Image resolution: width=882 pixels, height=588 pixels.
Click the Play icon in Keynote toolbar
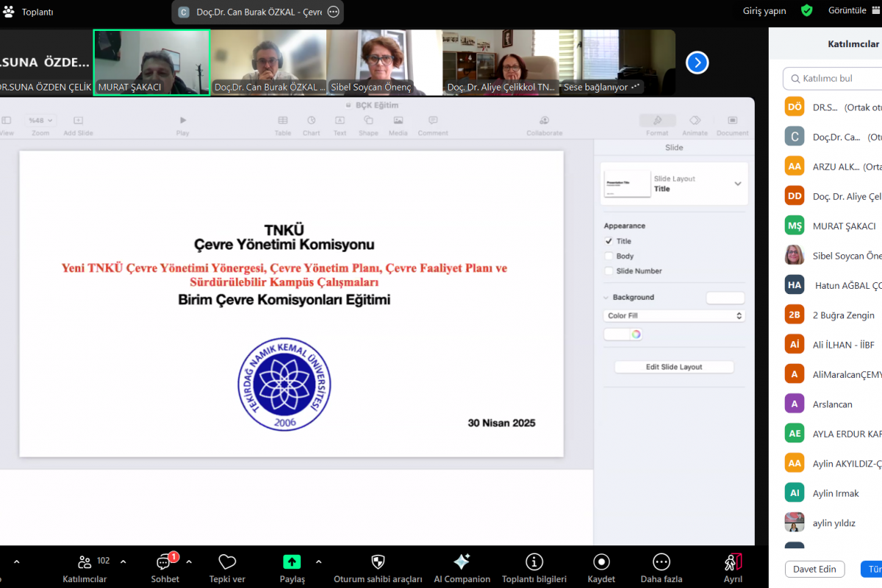point(183,121)
